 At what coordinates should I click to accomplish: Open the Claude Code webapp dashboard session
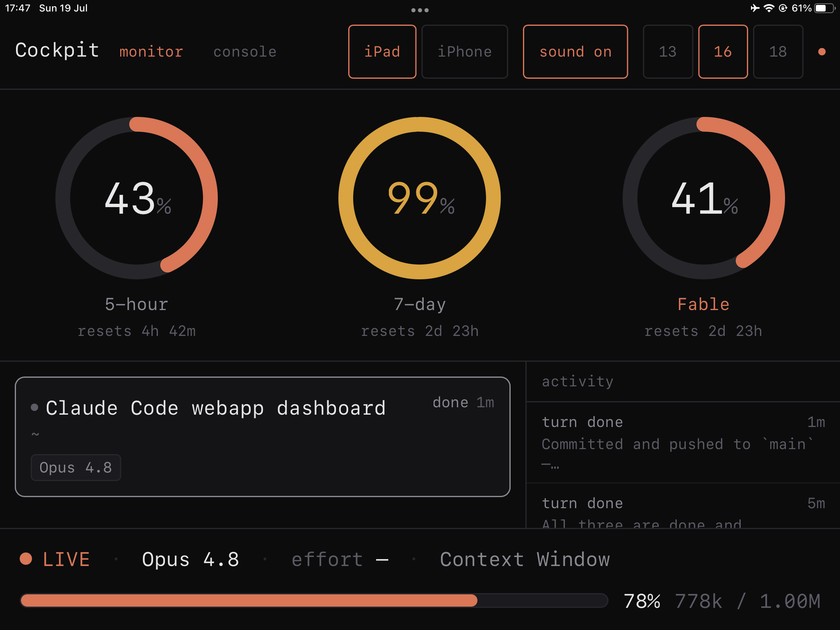262,437
